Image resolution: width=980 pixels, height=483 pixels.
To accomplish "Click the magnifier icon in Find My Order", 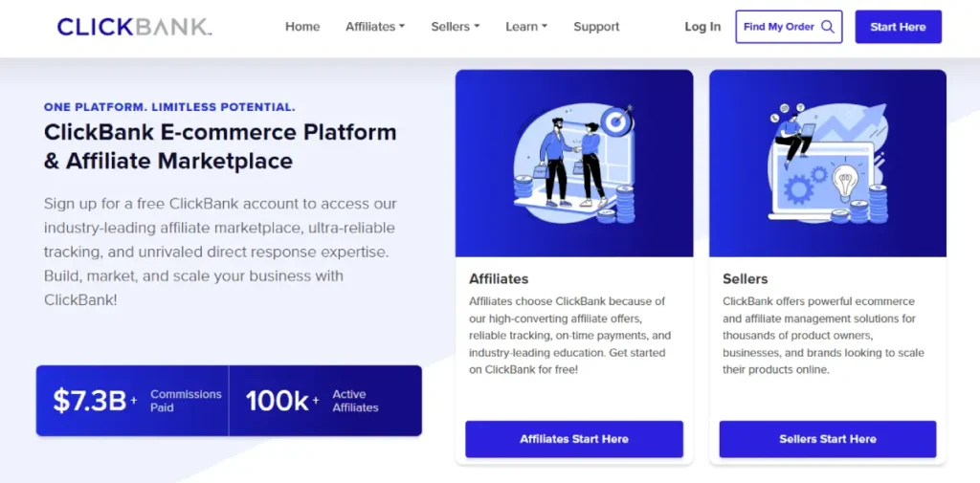I will pos(828,27).
